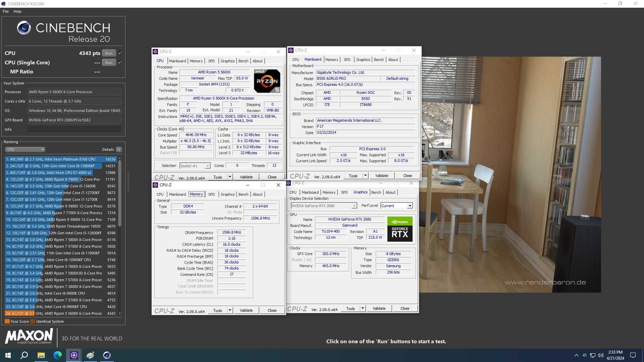Open Tools dropdown arrow in Memory window
Viewport: 644px width, 362px height.
pyautogui.click(x=230, y=310)
